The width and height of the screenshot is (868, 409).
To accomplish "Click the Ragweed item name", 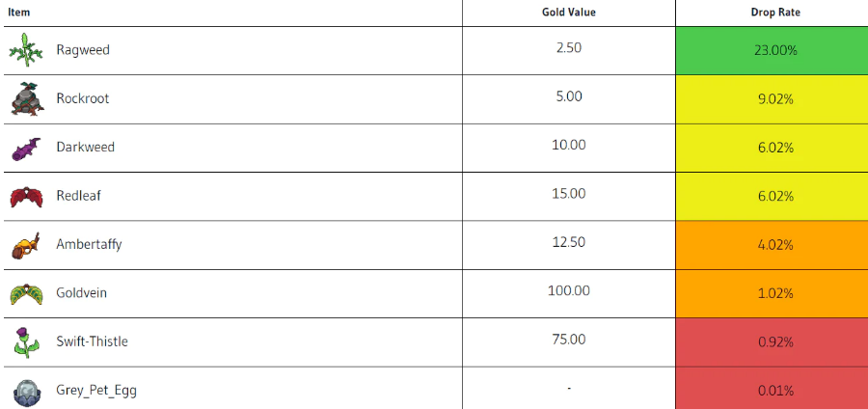I will point(83,50).
